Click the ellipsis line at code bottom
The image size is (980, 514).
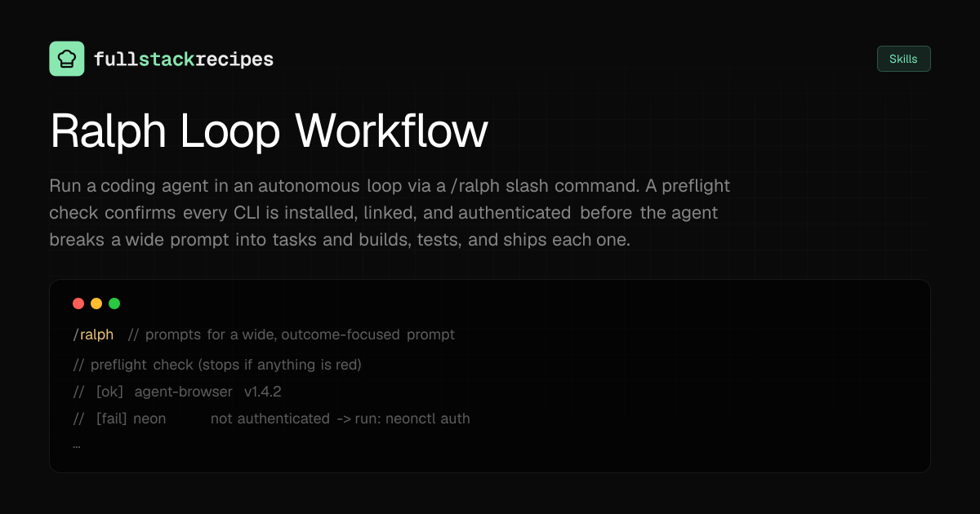coord(77,446)
